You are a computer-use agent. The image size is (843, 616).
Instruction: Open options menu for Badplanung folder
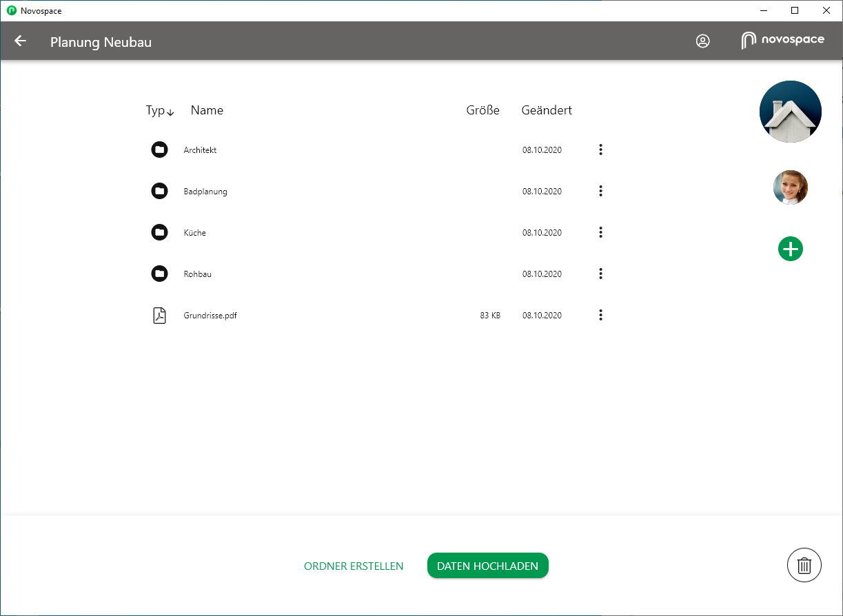[600, 191]
